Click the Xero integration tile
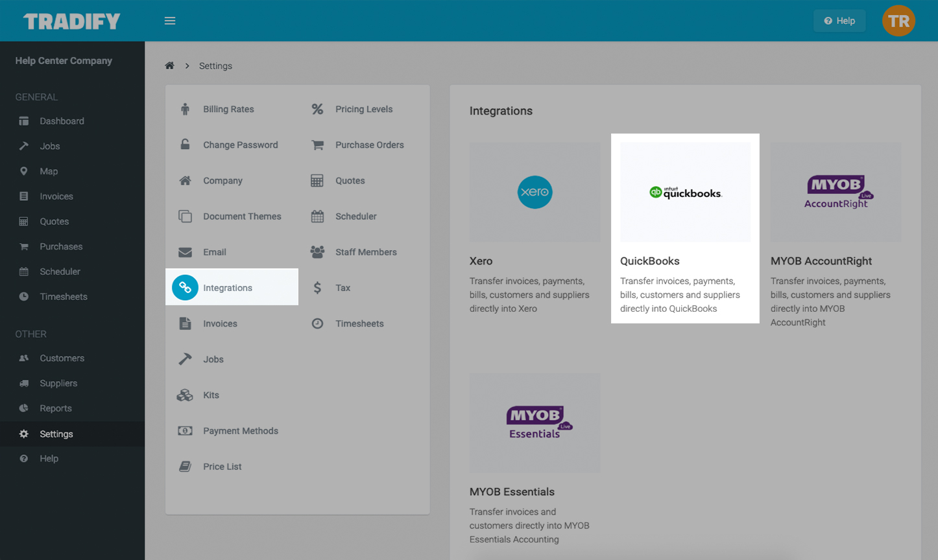The width and height of the screenshot is (938, 560). (x=535, y=192)
